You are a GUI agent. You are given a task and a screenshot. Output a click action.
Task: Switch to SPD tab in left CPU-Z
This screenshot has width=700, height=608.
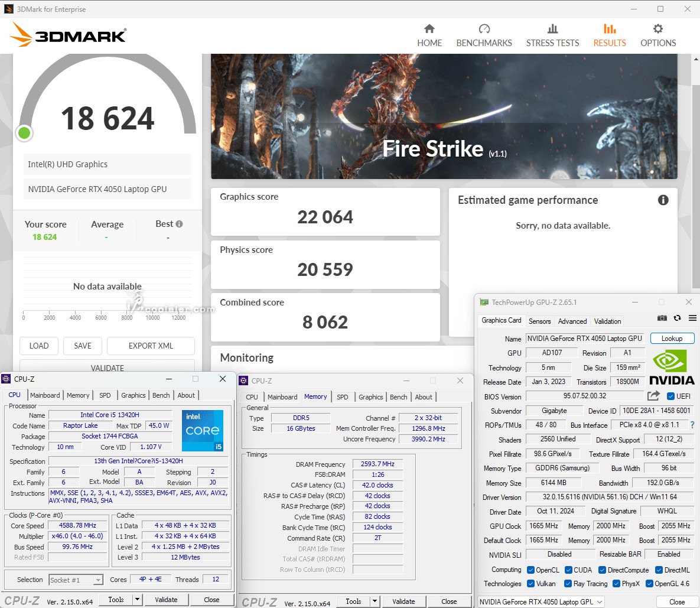click(x=105, y=395)
